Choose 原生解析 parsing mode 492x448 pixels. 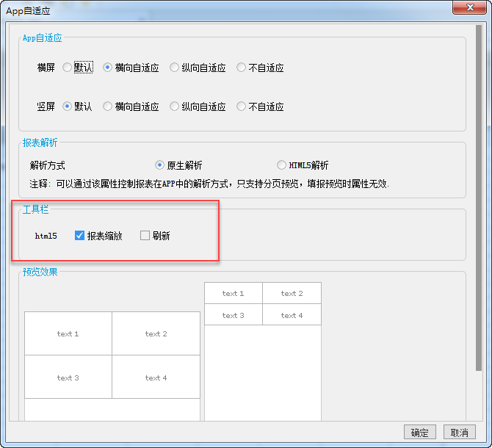pyautogui.click(x=159, y=165)
